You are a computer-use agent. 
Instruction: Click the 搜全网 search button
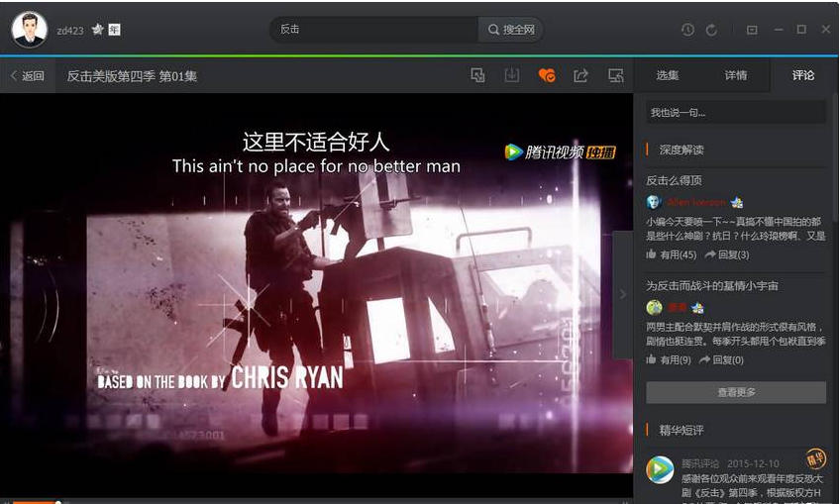tap(511, 30)
